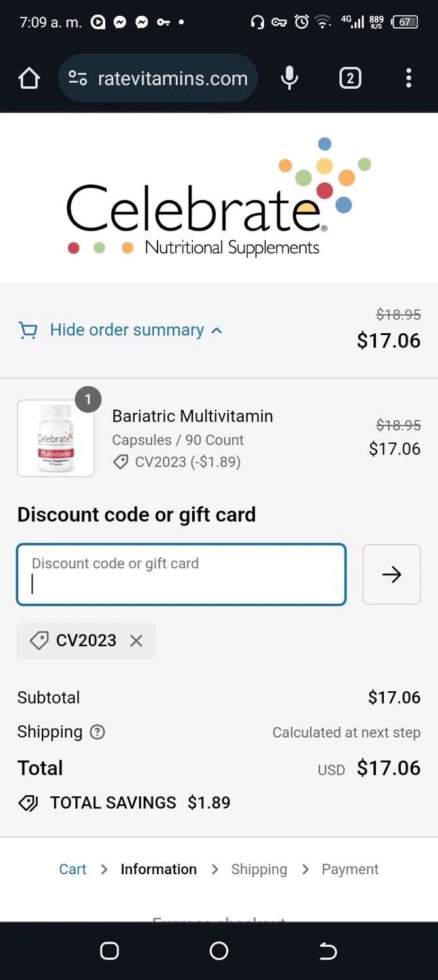
Task: Tap the microphone voice search icon
Action: [x=289, y=78]
